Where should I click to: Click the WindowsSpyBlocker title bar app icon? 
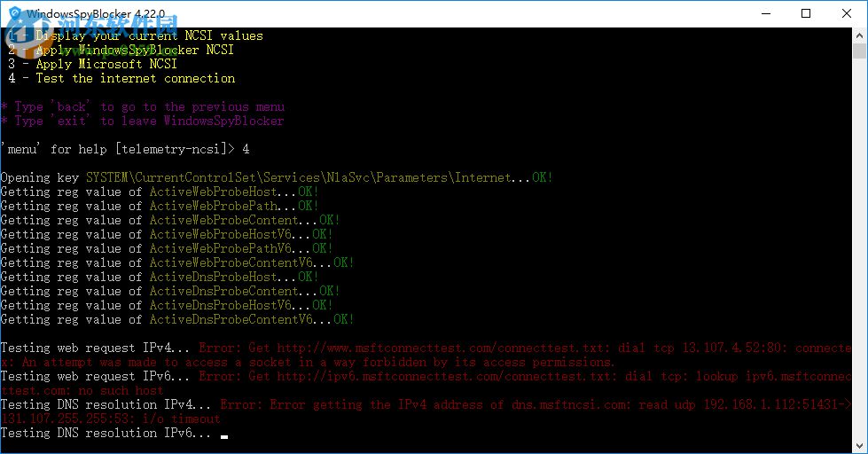pos(14,13)
